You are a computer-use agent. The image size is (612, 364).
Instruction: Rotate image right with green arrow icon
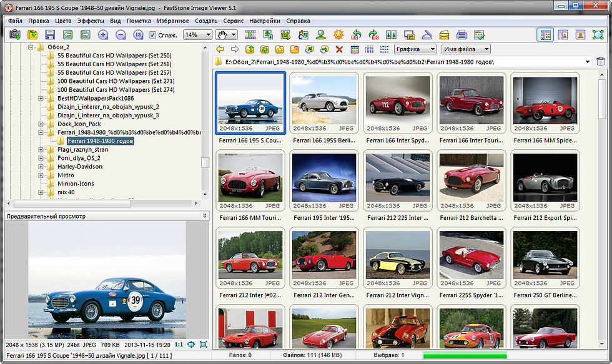click(373, 35)
